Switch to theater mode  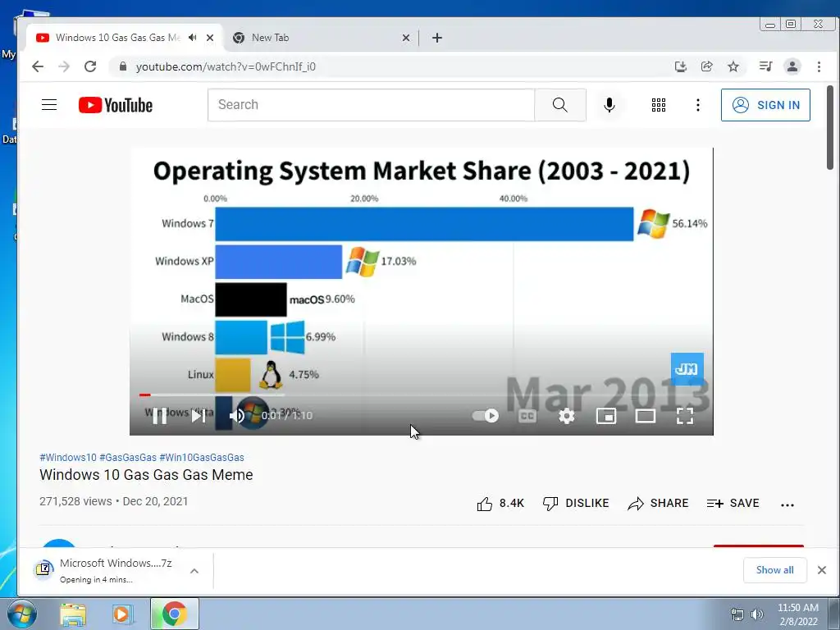coord(646,416)
